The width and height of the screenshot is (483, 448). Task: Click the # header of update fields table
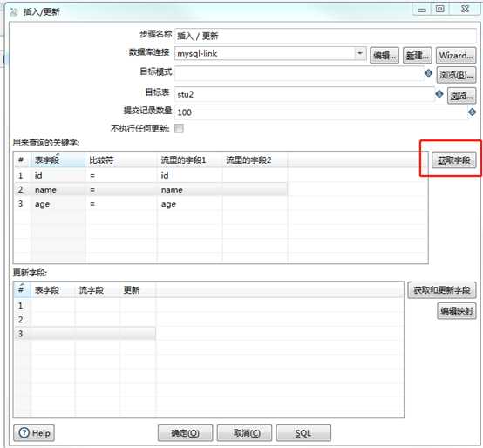coord(22,290)
